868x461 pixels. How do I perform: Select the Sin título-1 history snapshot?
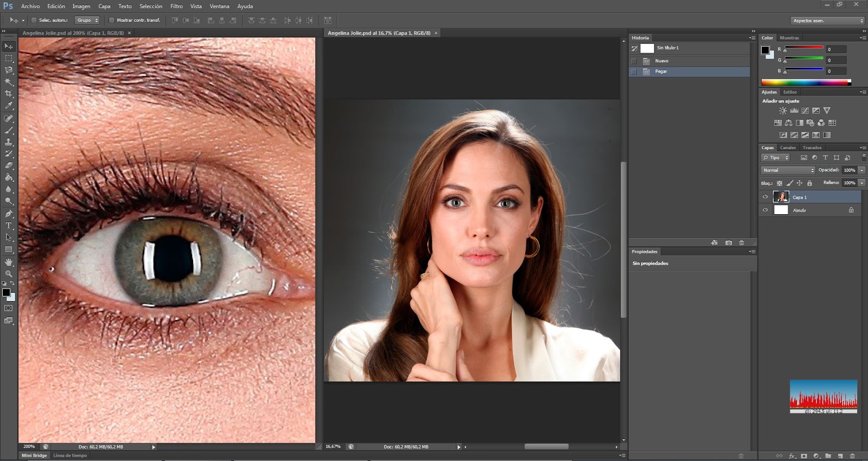[690, 48]
